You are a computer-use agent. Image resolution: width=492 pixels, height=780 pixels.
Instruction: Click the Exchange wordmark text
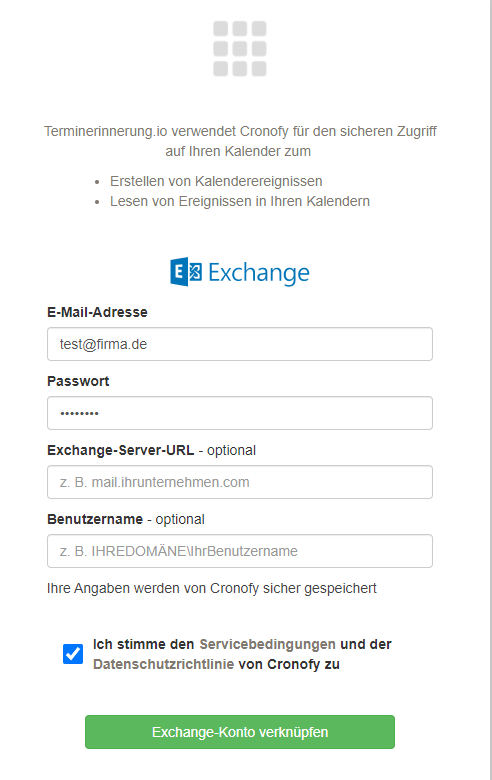[259, 273]
